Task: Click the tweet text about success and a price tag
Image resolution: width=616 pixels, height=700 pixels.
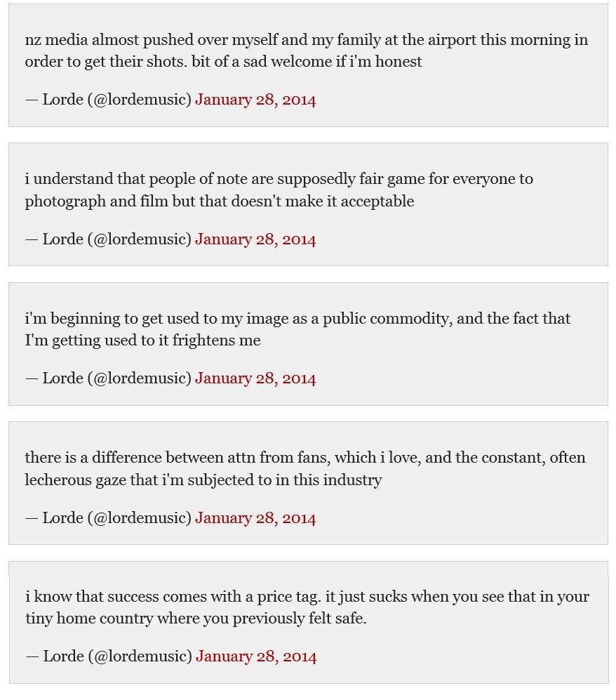Action: (307, 608)
